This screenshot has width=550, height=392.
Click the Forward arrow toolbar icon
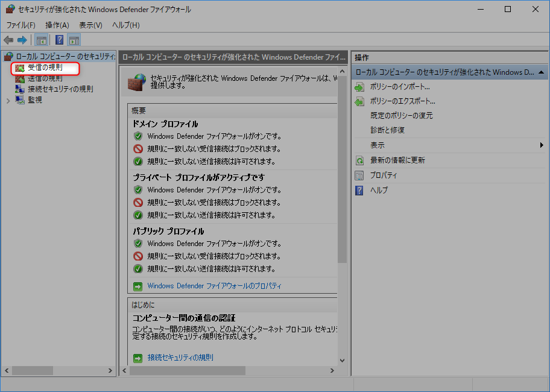22,40
